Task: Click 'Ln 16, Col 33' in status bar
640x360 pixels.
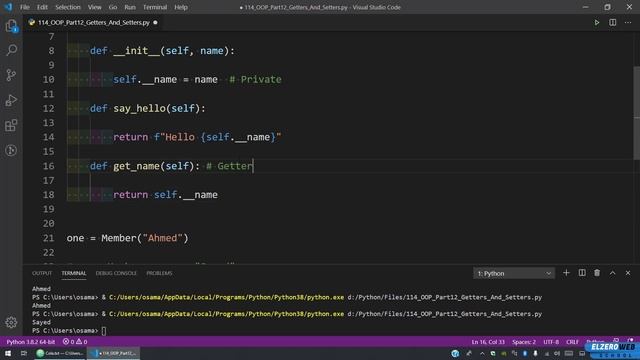Action: coord(488,342)
